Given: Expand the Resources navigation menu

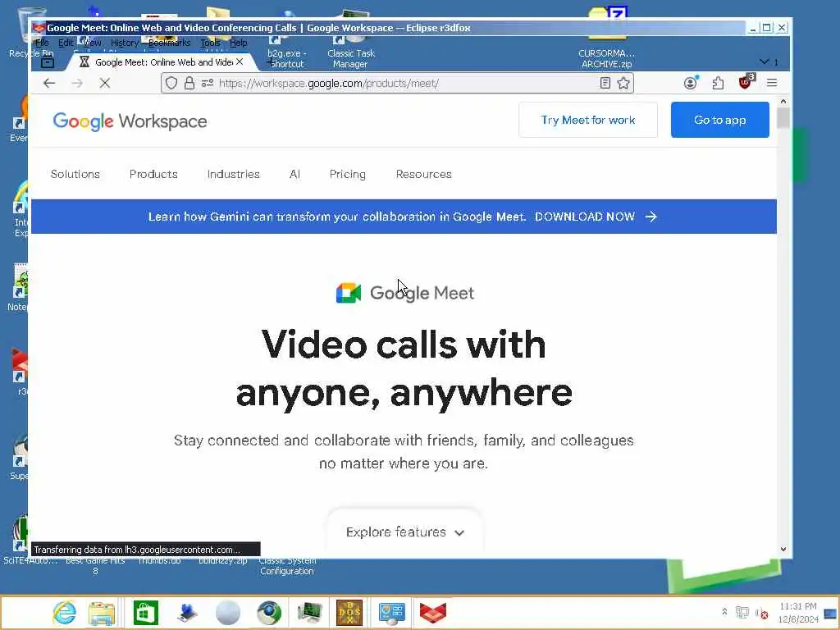Looking at the screenshot, I should [x=424, y=174].
